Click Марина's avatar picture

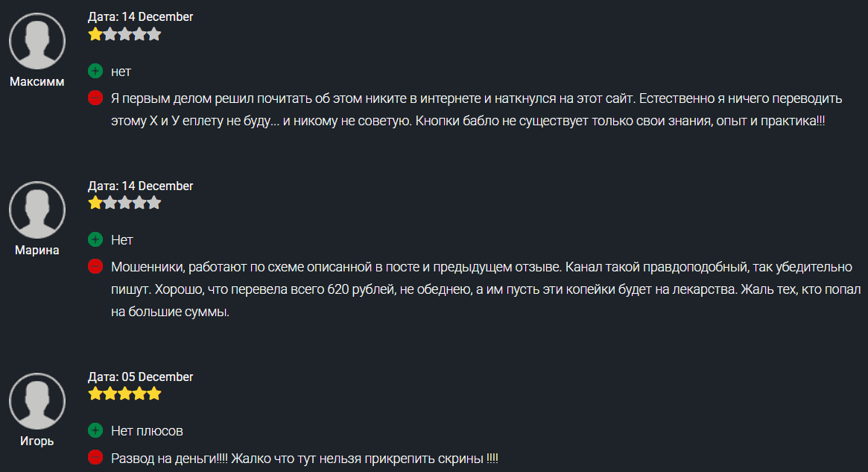(37, 210)
